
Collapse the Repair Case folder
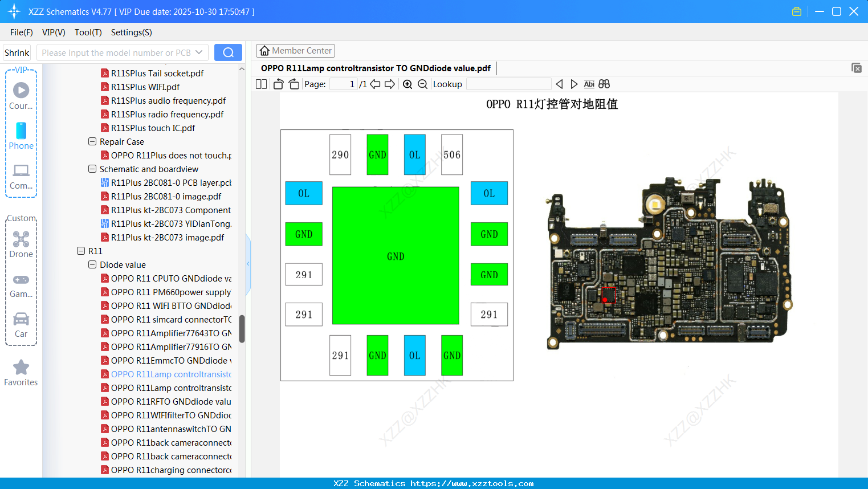[x=92, y=141]
